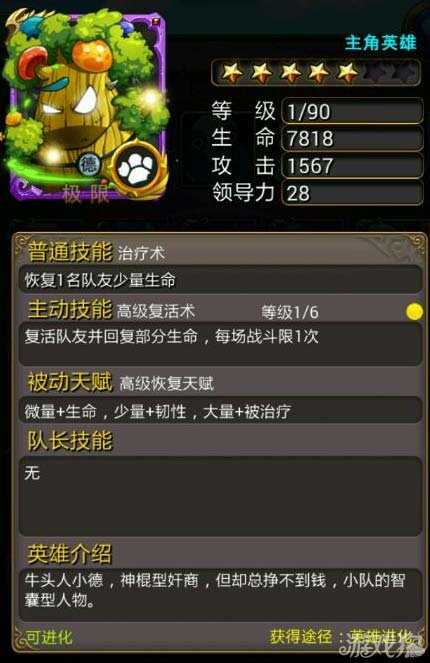430x663 pixels.
Task: Tap the white paw print badge
Action: pyautogui.click(x=137, y=169)
